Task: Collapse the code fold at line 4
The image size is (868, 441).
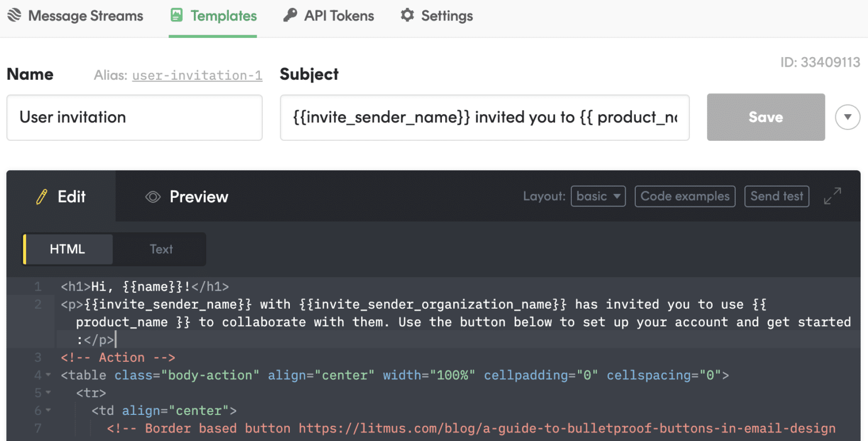Action: [48, 375]
